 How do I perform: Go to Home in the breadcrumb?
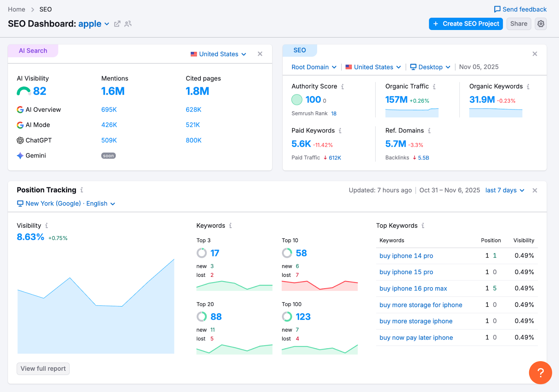16,9
